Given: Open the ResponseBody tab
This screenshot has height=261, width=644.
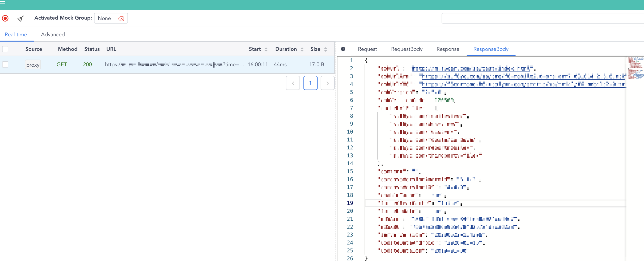Looking at the screenshot, I should point(491,49).
